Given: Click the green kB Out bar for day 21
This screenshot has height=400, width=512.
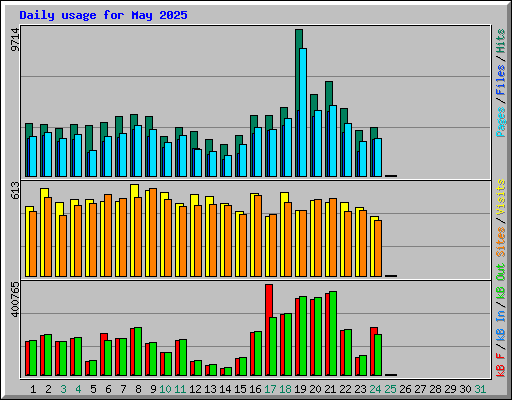Looking at the screenshot, I should coord(333,333).
